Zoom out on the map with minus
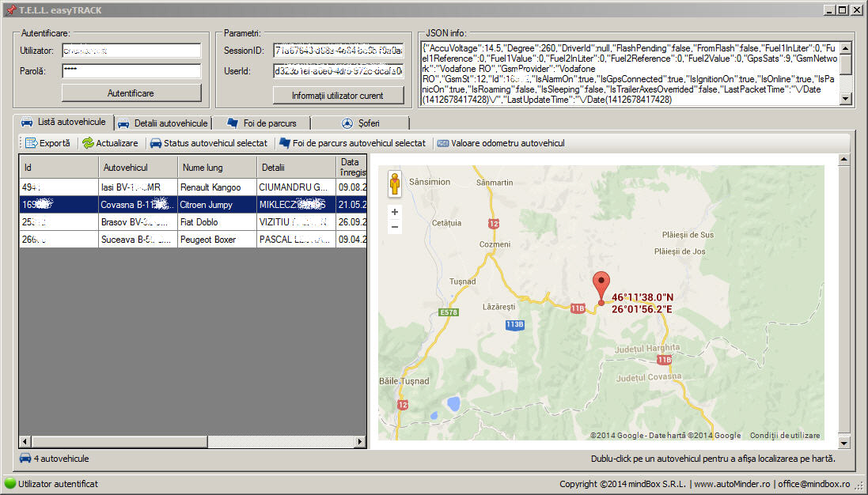Image resolution: width=868 pixels, height=495 pixels. click(395, 227)
